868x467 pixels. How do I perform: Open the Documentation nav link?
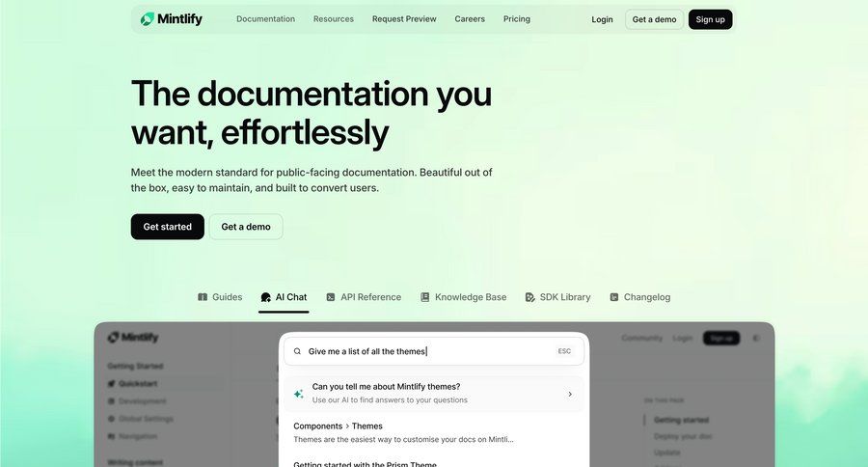tap(266, 19)
